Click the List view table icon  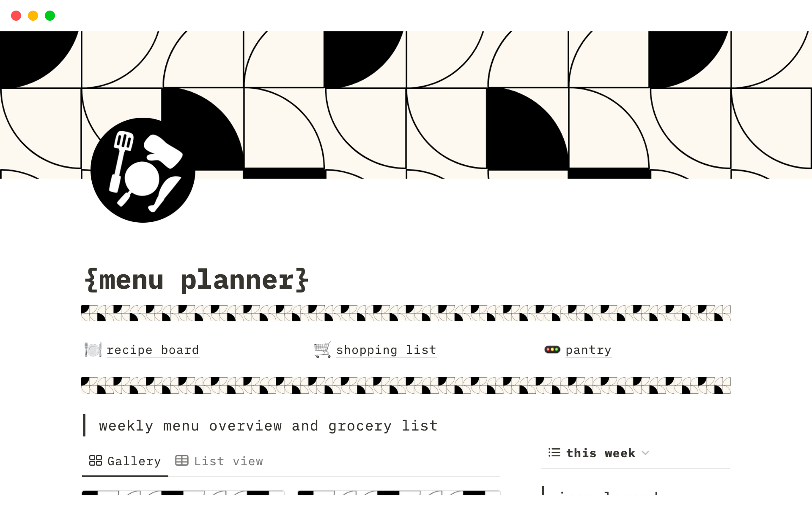click(x=182, y=461)
